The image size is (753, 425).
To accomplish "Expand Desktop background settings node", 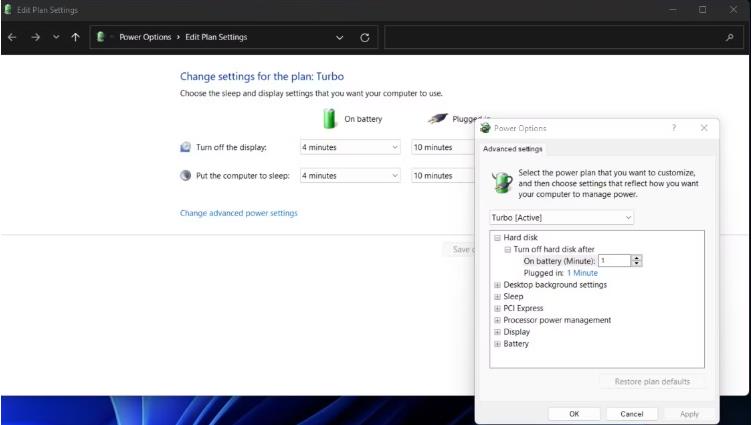I will tap(498, 285).
